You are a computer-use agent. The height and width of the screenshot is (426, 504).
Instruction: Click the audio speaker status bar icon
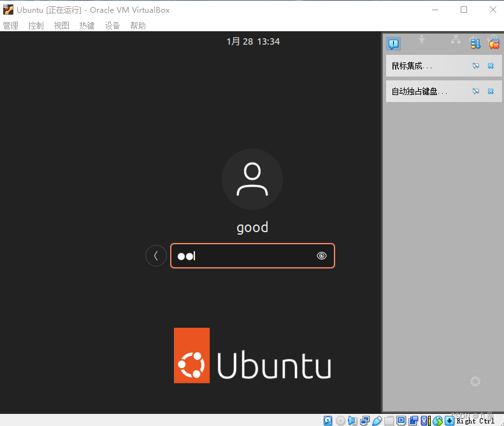pyautogui.click(x=352, y=420)
